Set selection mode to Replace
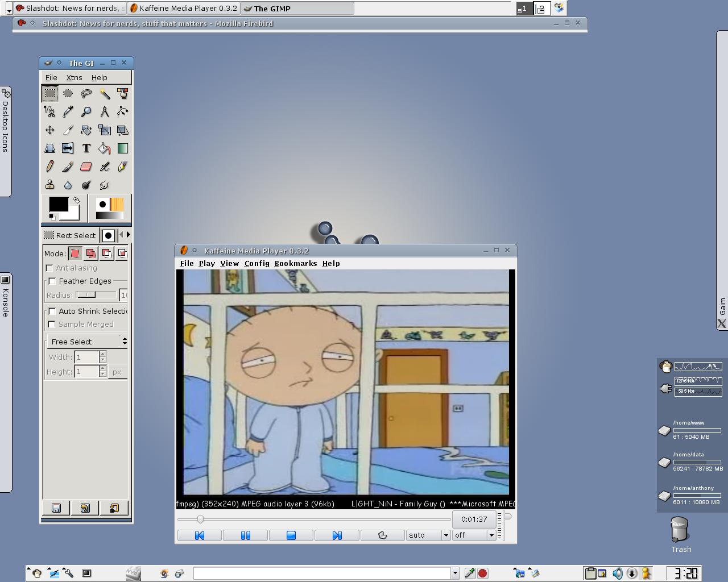This screenshot has height=582, width=728. tap(75, 253)
